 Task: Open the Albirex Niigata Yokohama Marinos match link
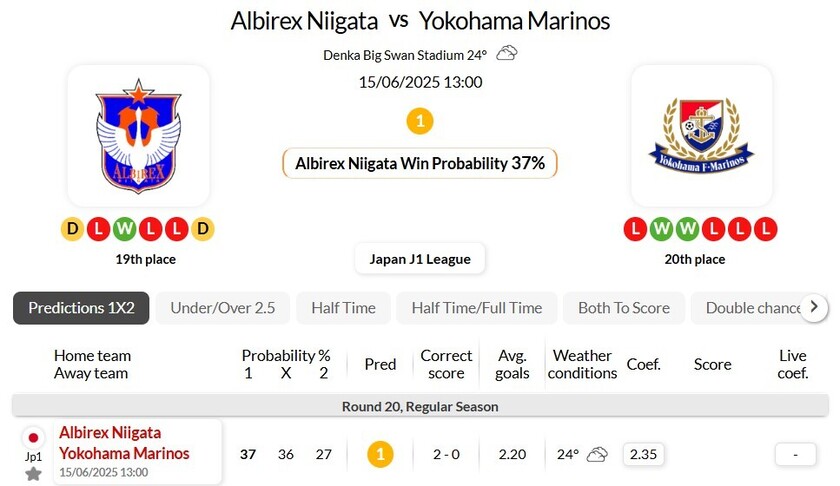coord(124,442)
